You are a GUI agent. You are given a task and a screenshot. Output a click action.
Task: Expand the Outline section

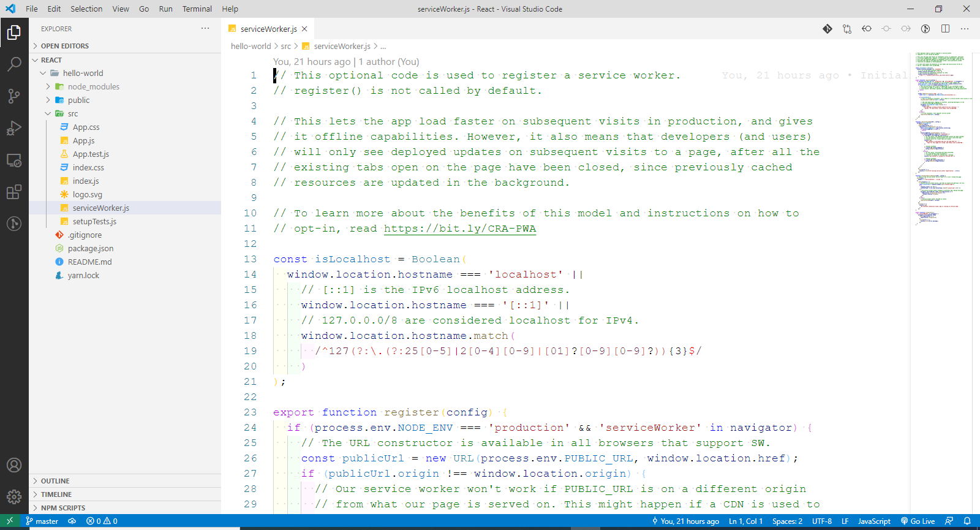pos(125,481)
